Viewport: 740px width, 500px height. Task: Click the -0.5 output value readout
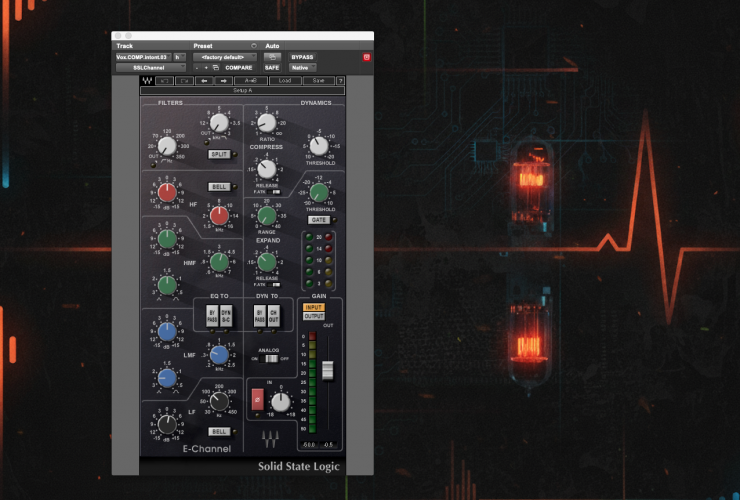pyautogui.click(x=328, y=445)
